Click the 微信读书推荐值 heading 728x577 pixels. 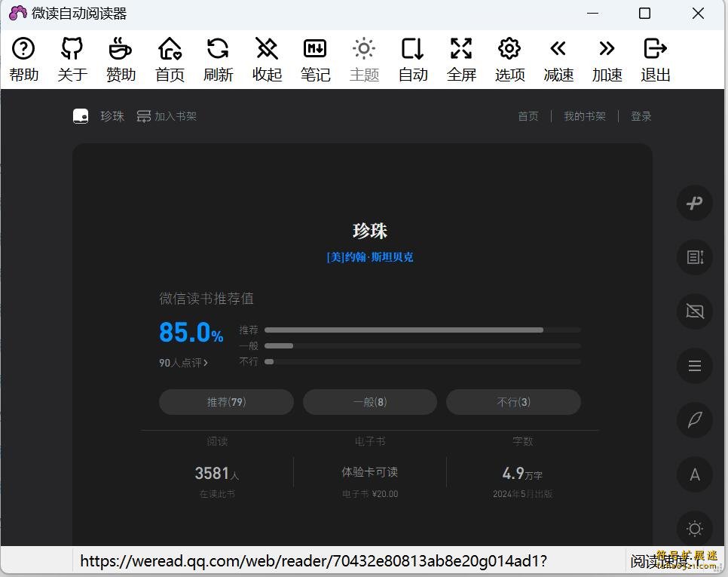[206, 298]
